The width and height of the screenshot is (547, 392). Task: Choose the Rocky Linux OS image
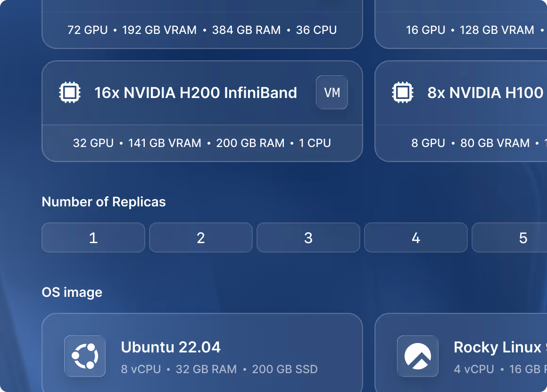(x=461, y=352)
